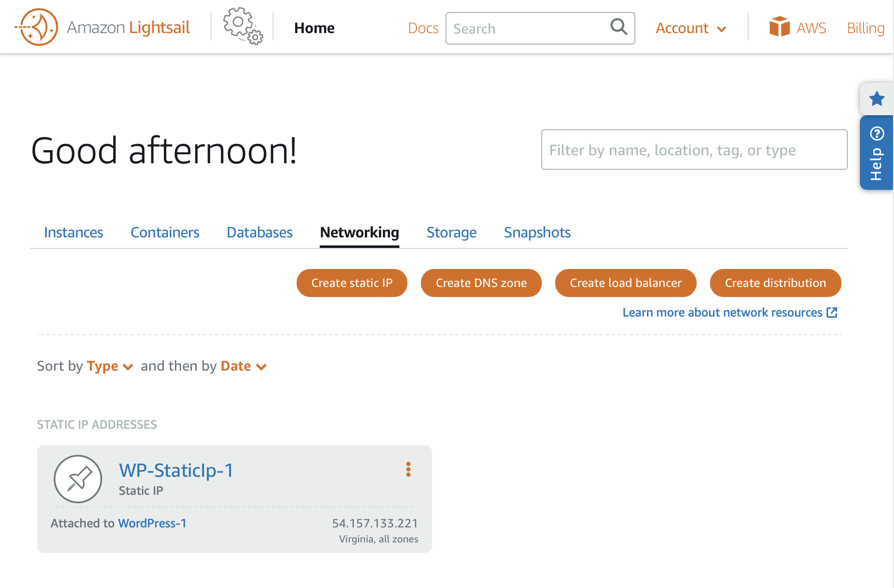Open the Storage tab
Screen dimensions: 894x588
pyautogui.click(x=452, y=232)
